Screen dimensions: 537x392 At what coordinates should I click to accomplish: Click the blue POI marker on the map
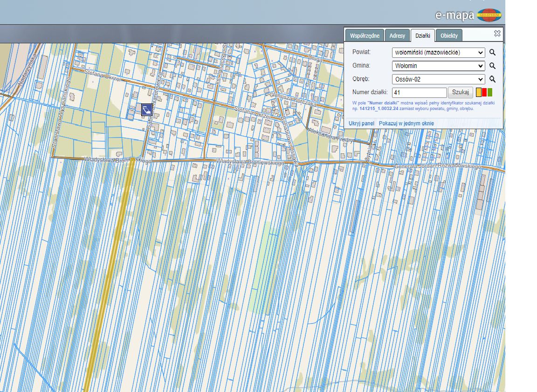[x=146, y=110]
